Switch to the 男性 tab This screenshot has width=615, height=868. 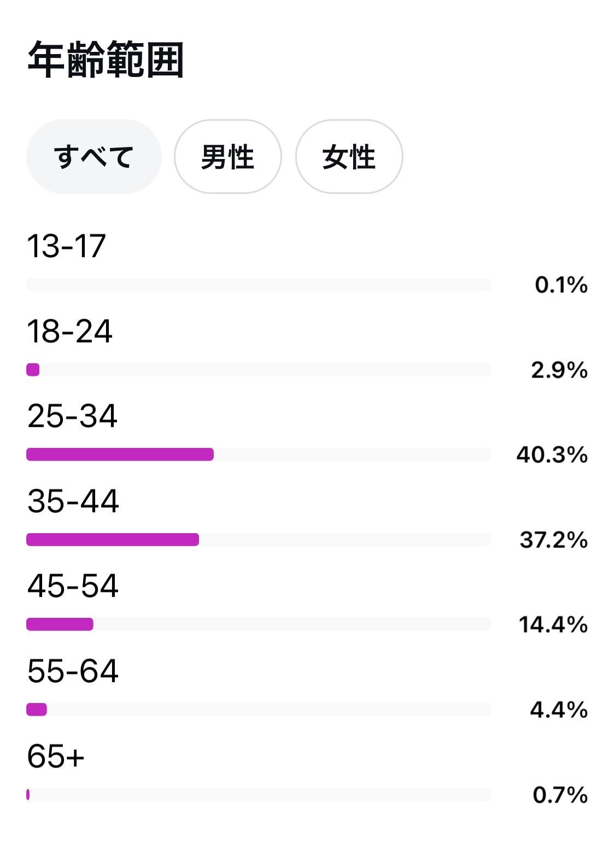point(227,157)
